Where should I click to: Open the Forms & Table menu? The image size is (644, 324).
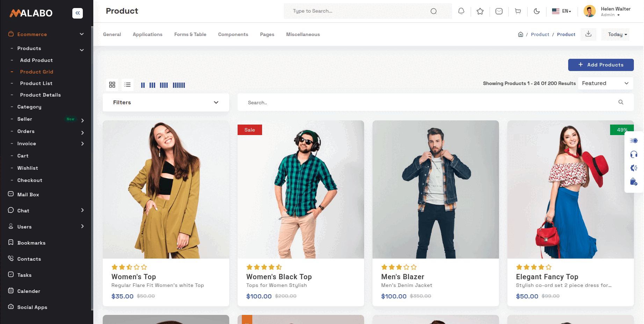pyautogui.click(x=190, y=34)
